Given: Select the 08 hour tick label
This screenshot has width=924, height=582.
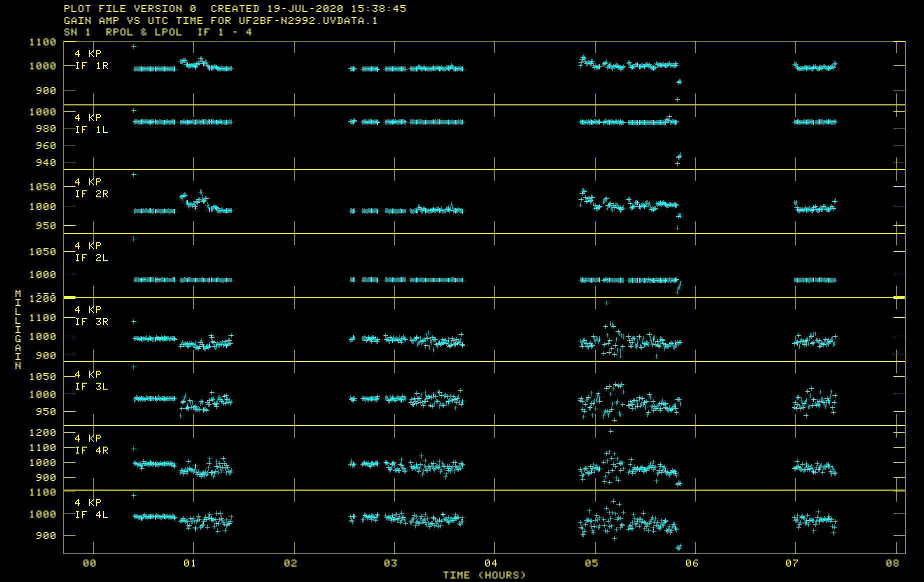Looking at the screenshot, I should click(x=892, y=564).
